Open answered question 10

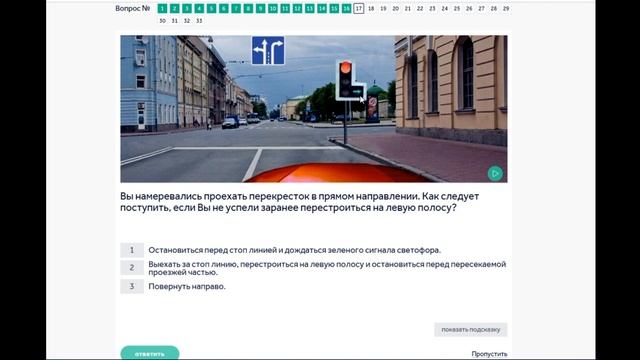[x=273, y=9]
